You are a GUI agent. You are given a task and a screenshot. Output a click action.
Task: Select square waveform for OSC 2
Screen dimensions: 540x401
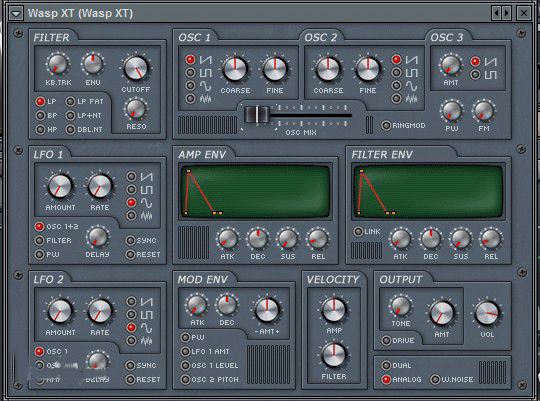397,72
